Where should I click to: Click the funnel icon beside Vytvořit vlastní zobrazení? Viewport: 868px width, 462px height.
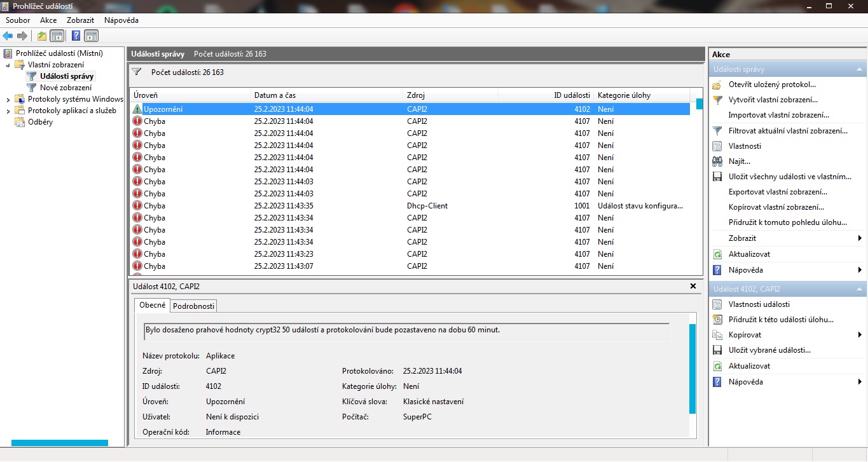pos(717,100)
